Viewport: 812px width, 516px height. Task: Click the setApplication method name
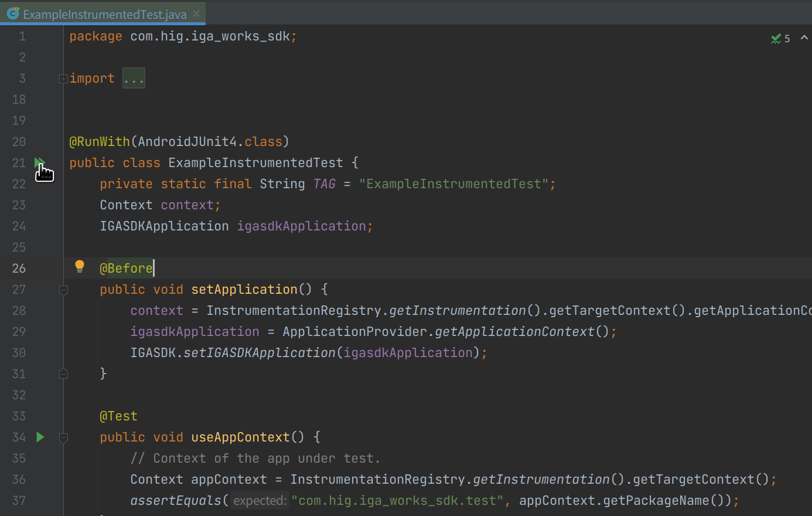[x=244, y=289]
